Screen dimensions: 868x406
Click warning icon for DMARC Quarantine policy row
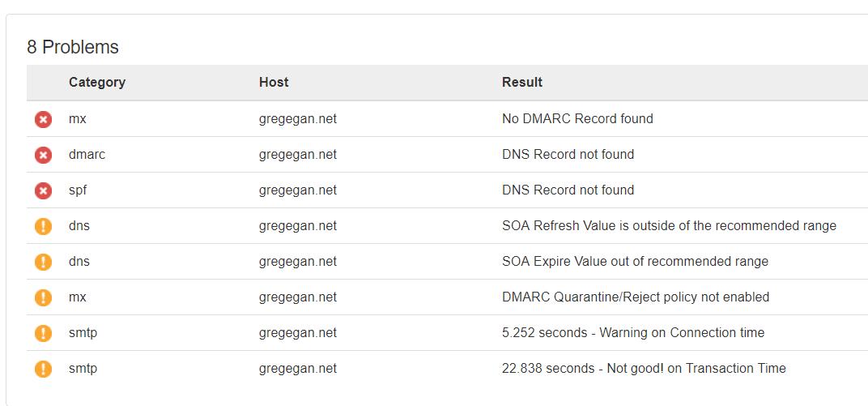[x=43, y=297]
